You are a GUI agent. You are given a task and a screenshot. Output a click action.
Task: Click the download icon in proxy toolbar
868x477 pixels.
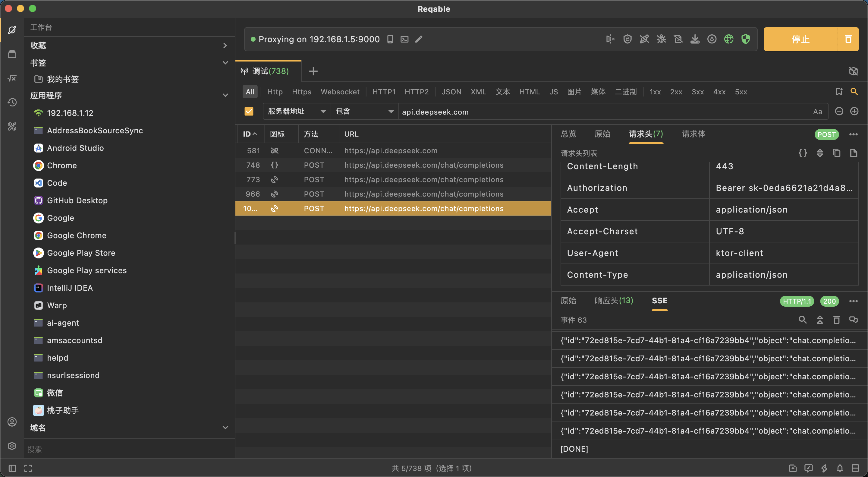coord(695,39)
